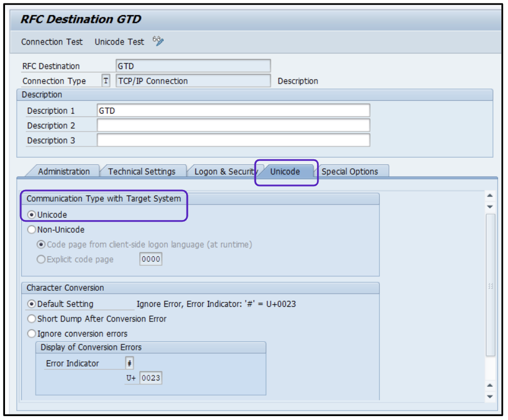Click the bottommost scroll-down arrow of the scrollbar

pos(490,397)
